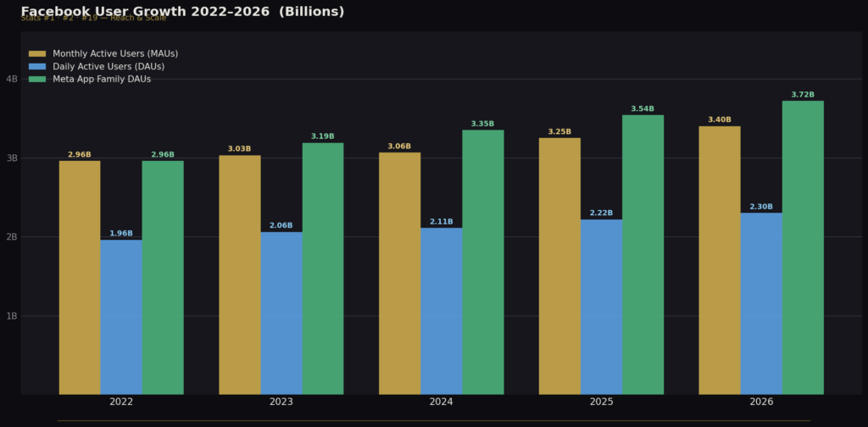Click the 2023 Meta family bar labeled 3.19B
The height and width of the screenshot is (427, 868).
point(323,269)
